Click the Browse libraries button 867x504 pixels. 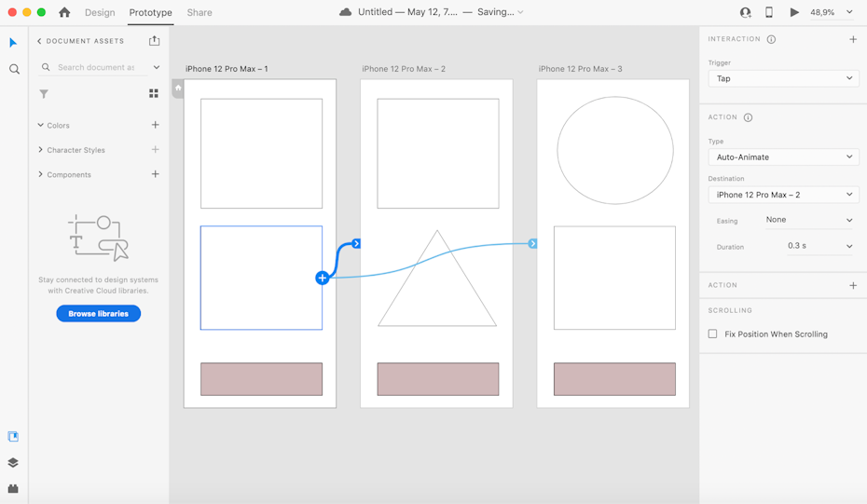tap(98, 313)
